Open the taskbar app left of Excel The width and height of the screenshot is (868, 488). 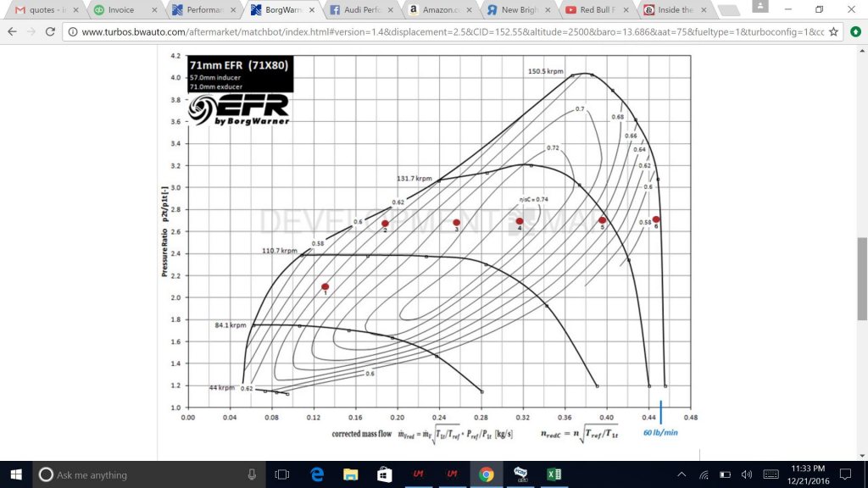pyautogui.click(x=520, y=474)
